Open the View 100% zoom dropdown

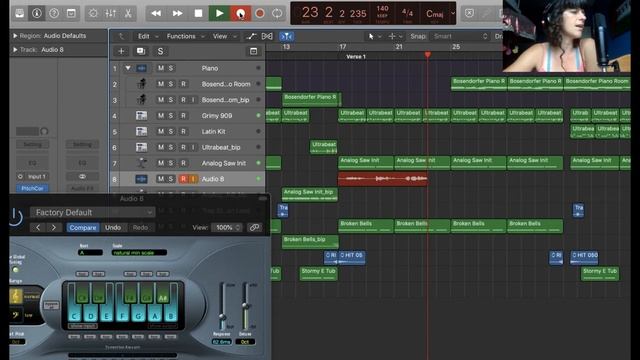(227, 227)
